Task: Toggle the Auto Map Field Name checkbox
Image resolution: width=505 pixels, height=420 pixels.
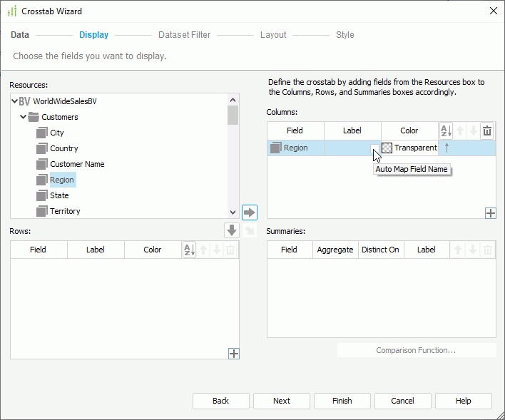Action: click(374, 148)
